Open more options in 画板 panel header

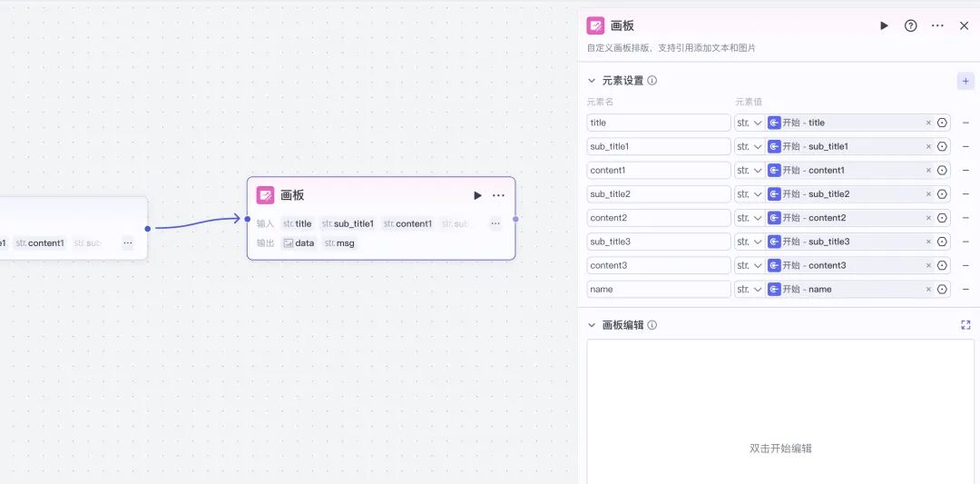point(937,25)
